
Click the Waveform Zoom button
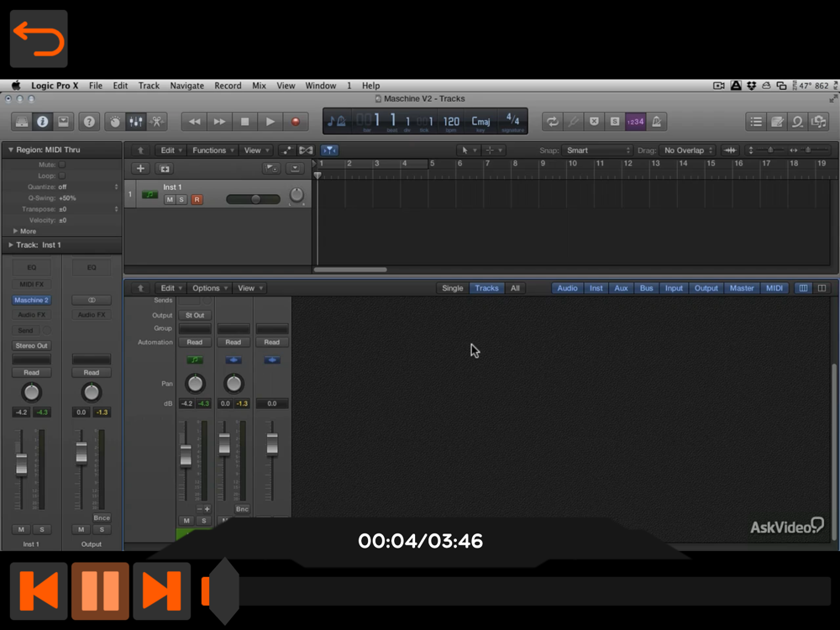click(x=730, y=150)
